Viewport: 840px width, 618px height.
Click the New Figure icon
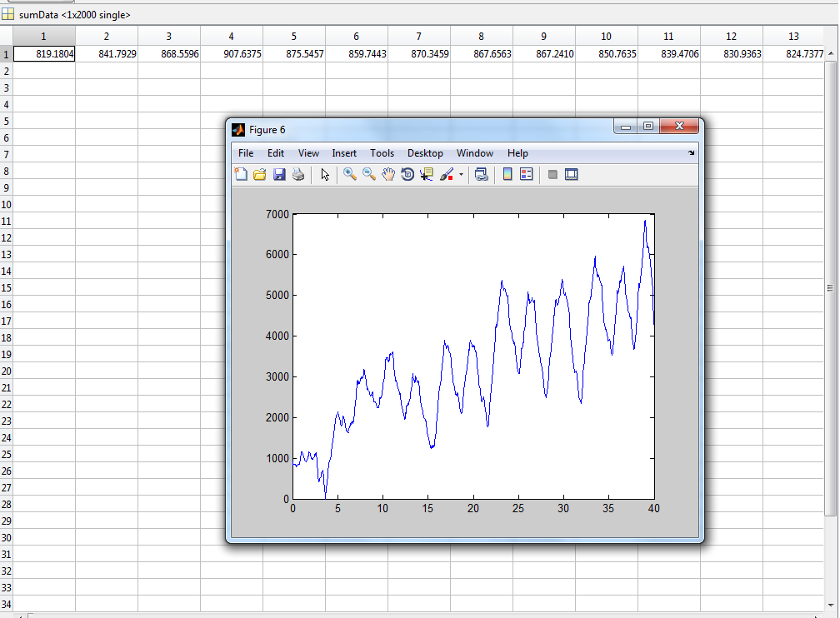coord(241,174)
